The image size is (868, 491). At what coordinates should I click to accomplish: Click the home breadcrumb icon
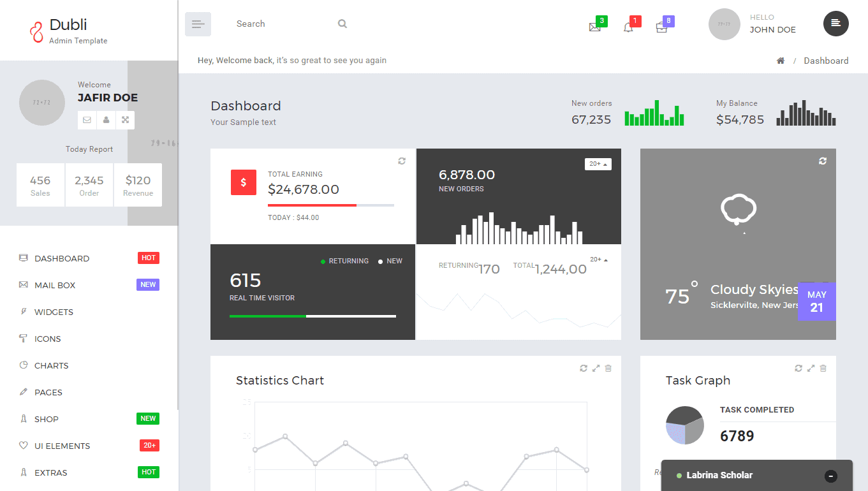[780, 61]
